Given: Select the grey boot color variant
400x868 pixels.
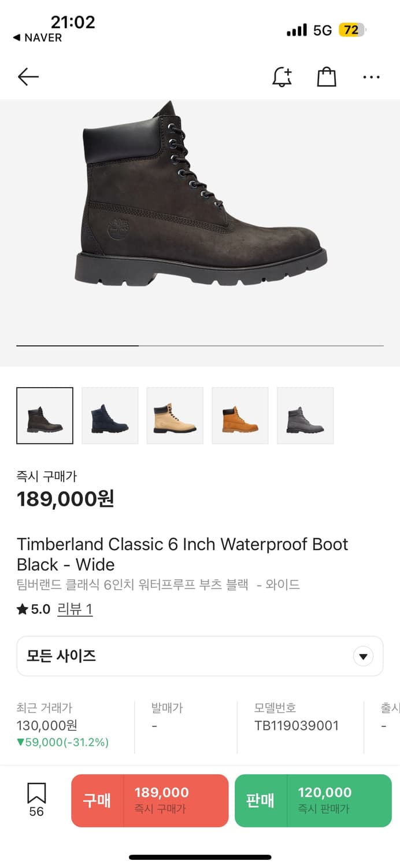Looking at the screenshot, I should tap(305, 415).
